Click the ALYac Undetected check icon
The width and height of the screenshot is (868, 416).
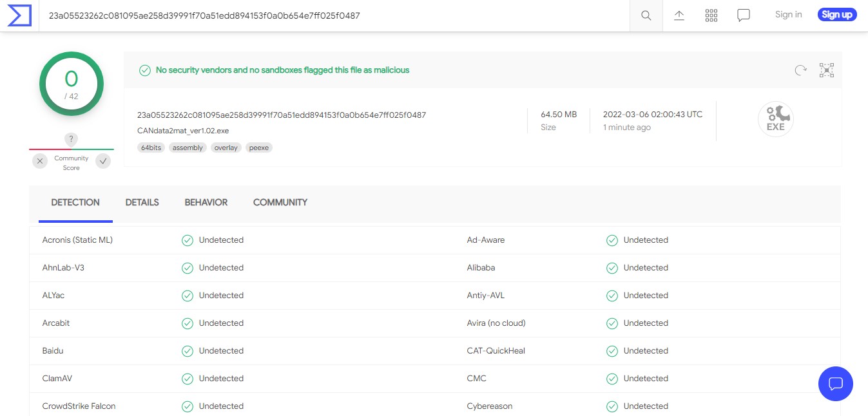[x=188, y=296]
